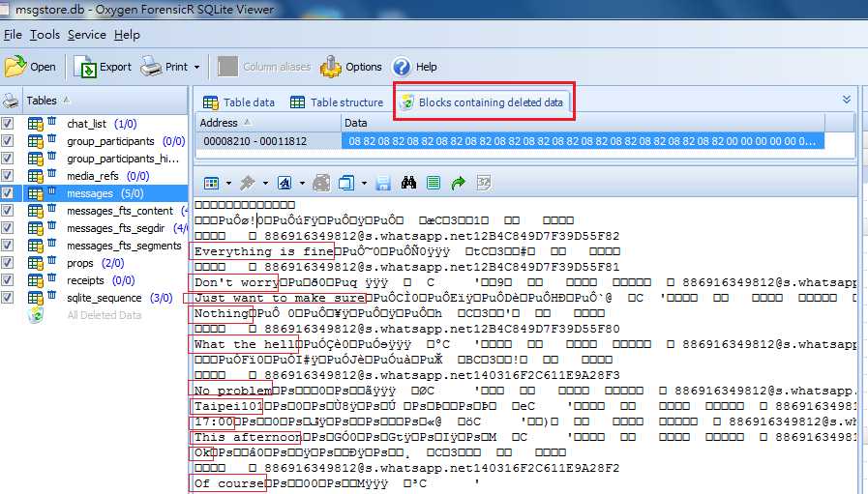868x494 pixels.
Task: Click the Export toolbar button
Action: pos(103,67)
